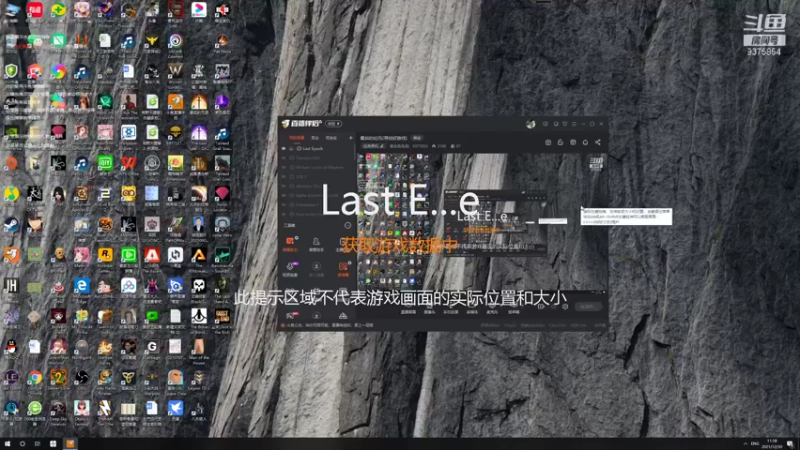Open the green 360 shield desktop icon

point(11,71)
